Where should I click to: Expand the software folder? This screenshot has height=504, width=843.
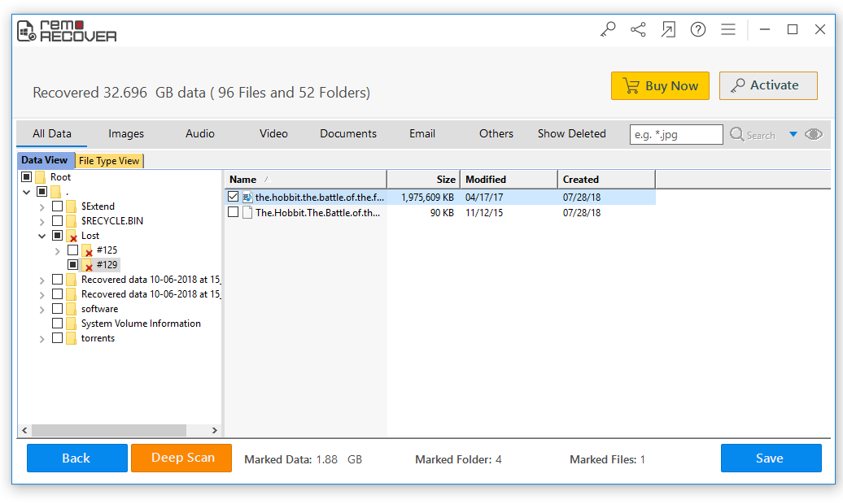[x=42, y=310]
